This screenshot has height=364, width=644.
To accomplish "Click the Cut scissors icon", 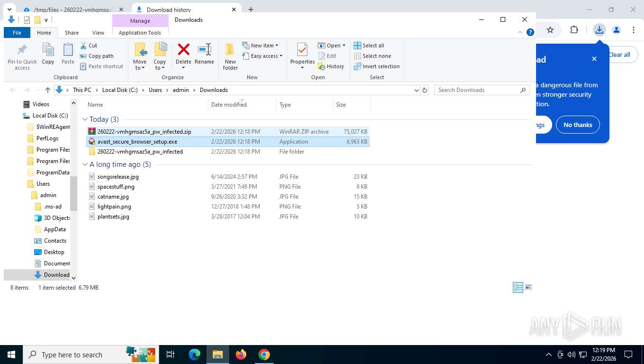I will click(x=83, y=45).
